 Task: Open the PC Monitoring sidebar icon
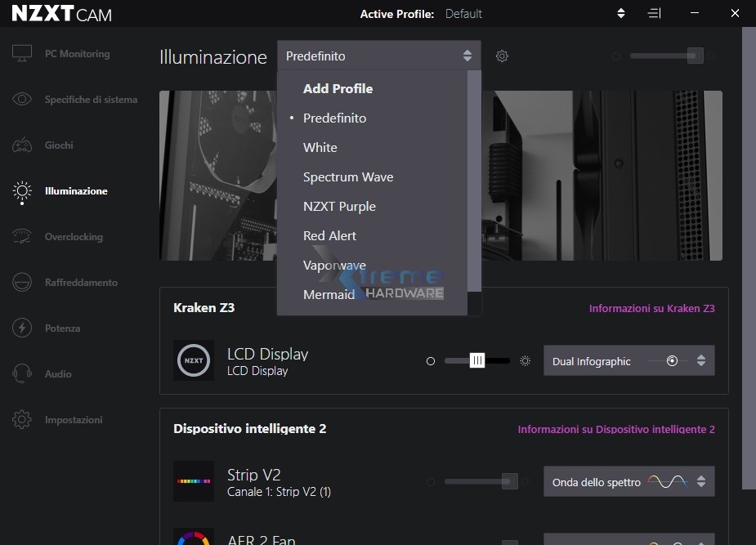[x=22, y=54]
